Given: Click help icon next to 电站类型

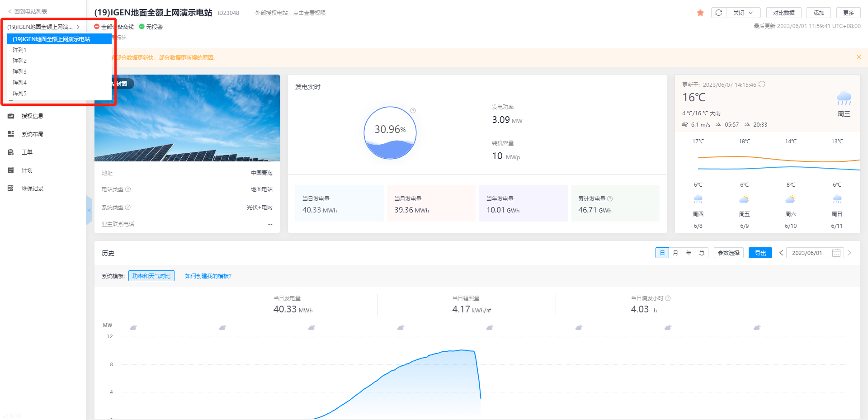Looking at the screenshot, I should pos(128,189).
